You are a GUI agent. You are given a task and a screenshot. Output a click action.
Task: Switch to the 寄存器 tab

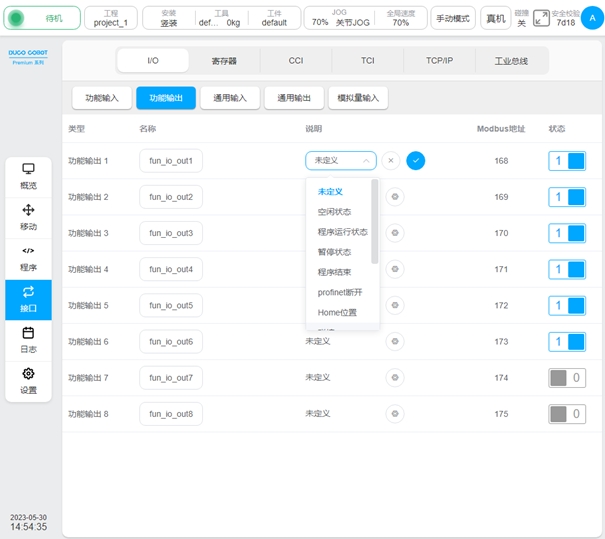click(224, 61)
